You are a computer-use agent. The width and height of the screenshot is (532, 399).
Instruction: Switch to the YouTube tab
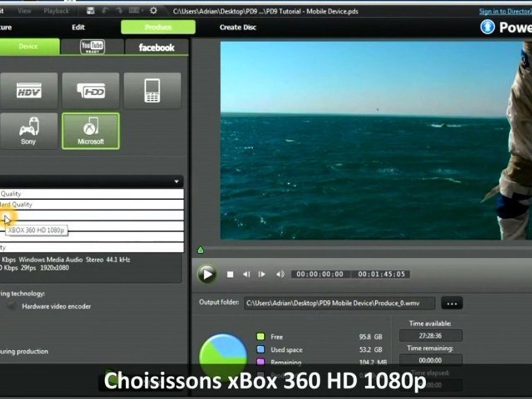click(x=93, y=47)
